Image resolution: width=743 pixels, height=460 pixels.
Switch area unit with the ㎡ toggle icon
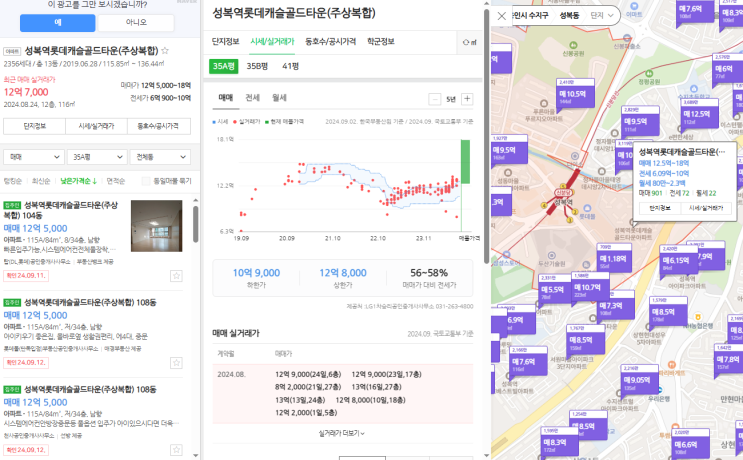pyautogui.click(x=469, y=42)
